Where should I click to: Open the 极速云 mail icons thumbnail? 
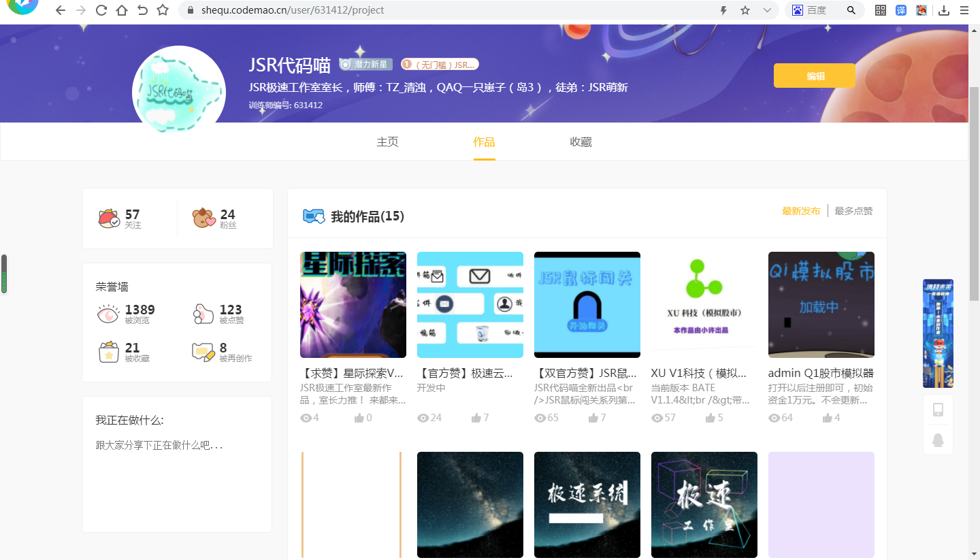470,305
